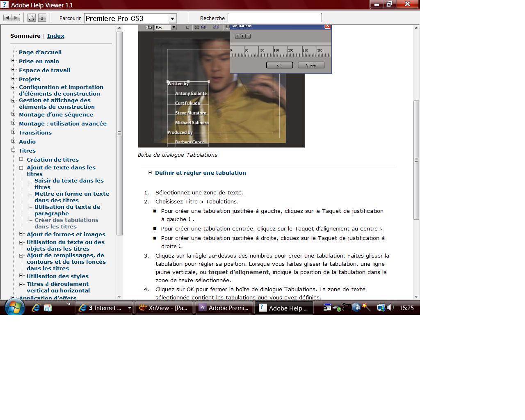This screenshot has height=420, width=525.
Task: Click the sidebar scroll-down arrow
Action: point(119,297)
